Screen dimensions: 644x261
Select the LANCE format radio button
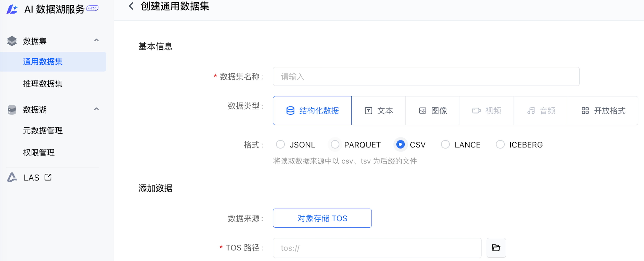(x=445, y=144)
